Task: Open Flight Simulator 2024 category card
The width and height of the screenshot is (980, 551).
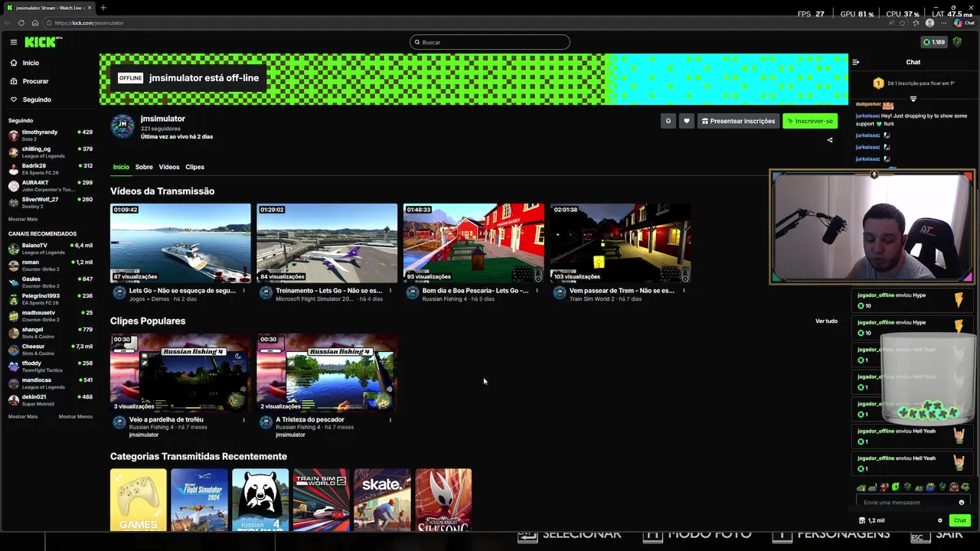Action: [199, 500]
